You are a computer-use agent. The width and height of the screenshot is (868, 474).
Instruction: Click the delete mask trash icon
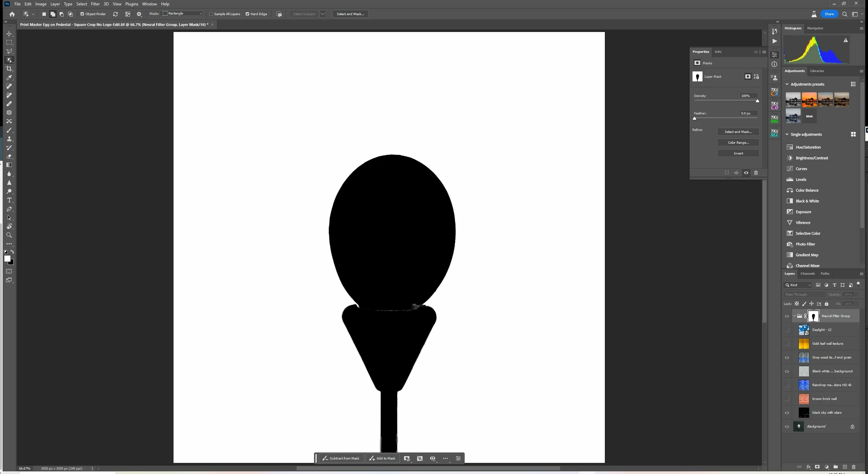(756, 173)
